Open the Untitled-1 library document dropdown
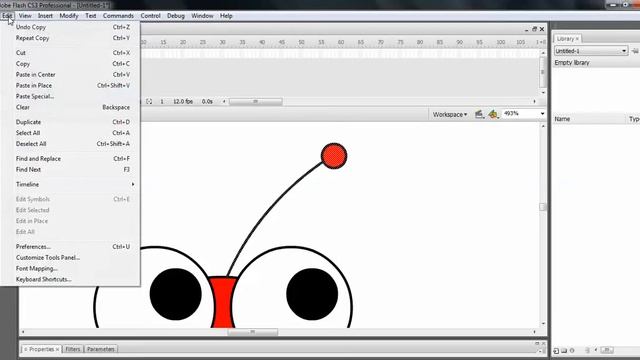This screenshot has width=640, height=360. (x=591, y=51)
